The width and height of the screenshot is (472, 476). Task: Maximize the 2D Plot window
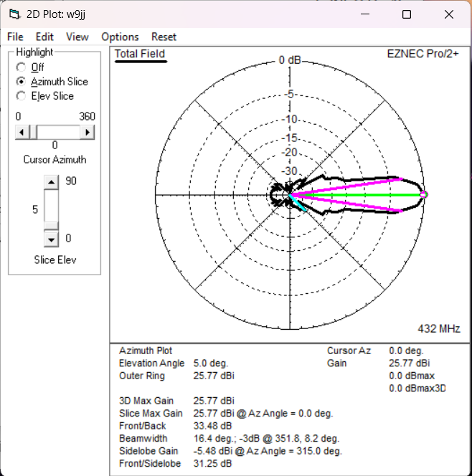coord(407,14)
